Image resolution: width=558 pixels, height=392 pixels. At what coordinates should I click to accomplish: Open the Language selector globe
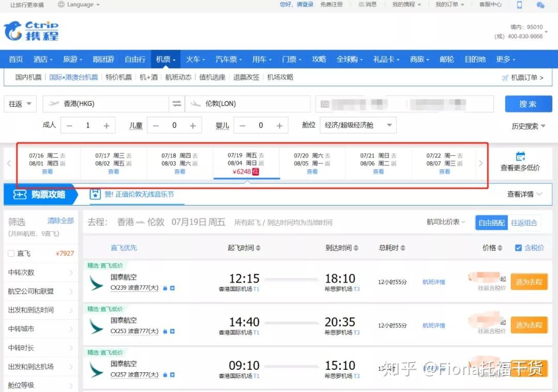tap(61, 4)
